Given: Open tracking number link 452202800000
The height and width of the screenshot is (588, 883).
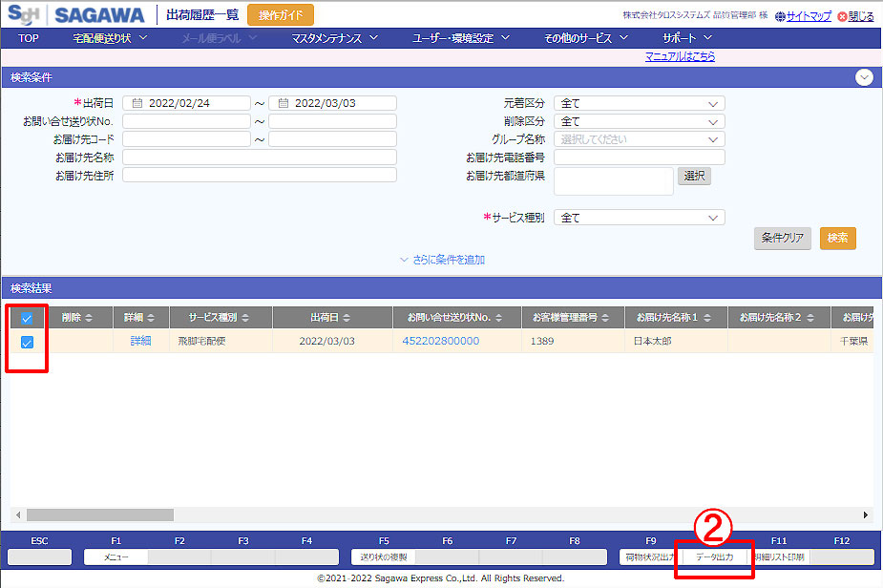Looking at the screenshot, I should click(440, 341).
